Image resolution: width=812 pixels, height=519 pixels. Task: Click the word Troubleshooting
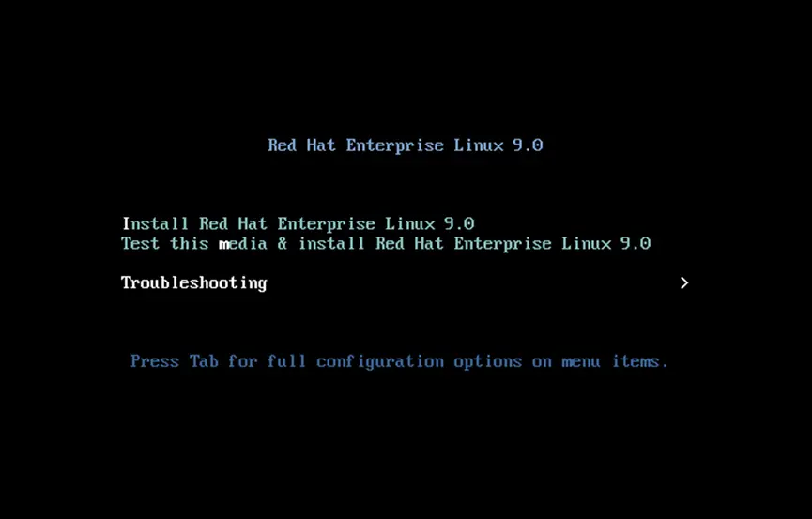(194, 282)
